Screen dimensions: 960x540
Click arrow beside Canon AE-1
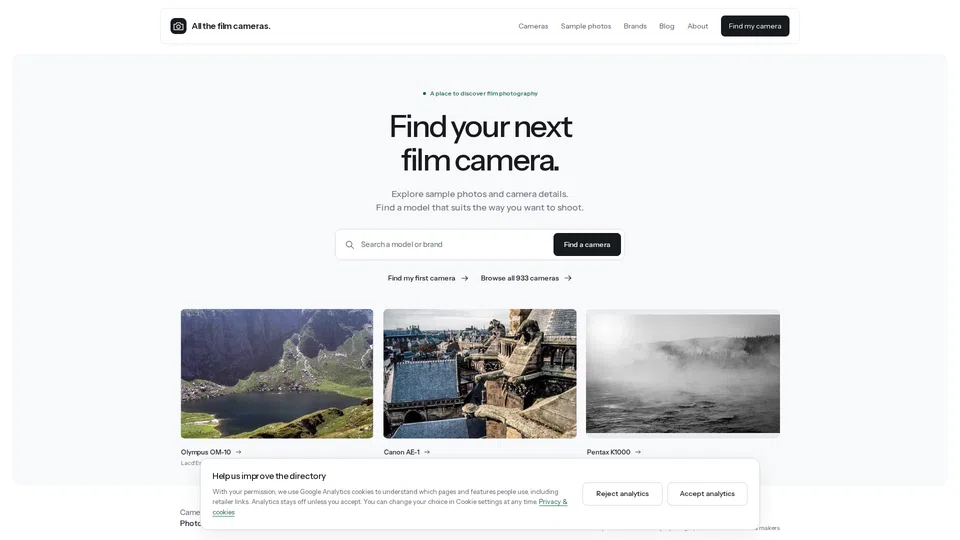[427, 452]
